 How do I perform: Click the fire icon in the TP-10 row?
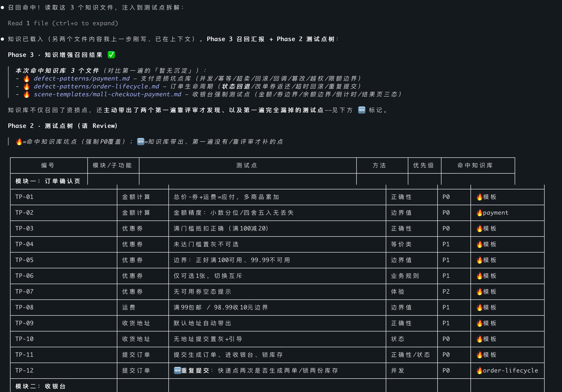tap(479, 339)
